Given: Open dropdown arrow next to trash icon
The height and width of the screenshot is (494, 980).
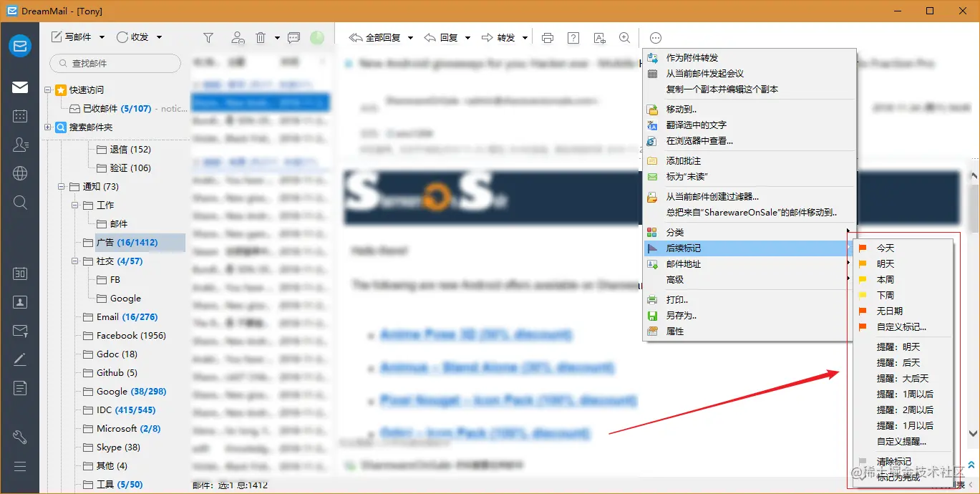Looking at the screenshot, I should tap(277, 38).
